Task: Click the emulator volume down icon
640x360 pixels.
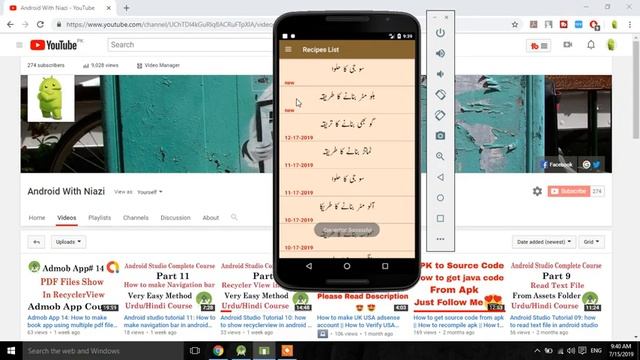Action: 440,74
